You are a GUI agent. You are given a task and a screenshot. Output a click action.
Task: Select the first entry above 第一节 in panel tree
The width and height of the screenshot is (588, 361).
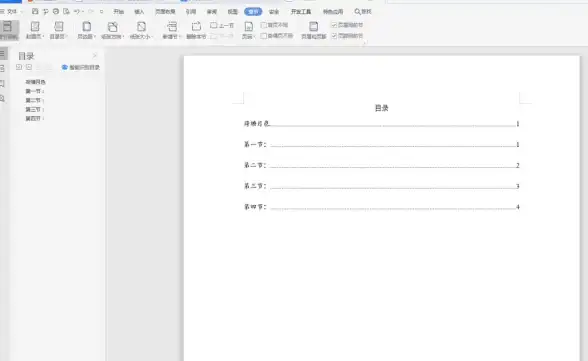coord(35,82)
